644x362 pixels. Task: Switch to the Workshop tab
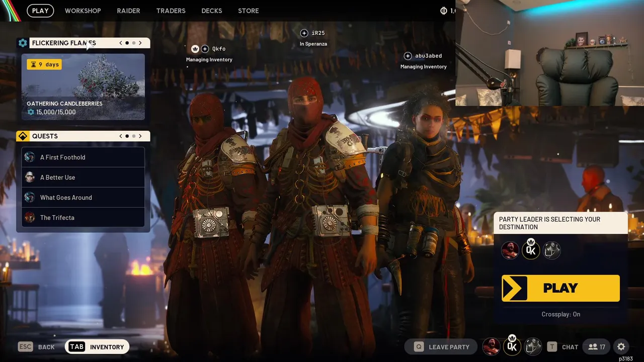tap(83, 11)
